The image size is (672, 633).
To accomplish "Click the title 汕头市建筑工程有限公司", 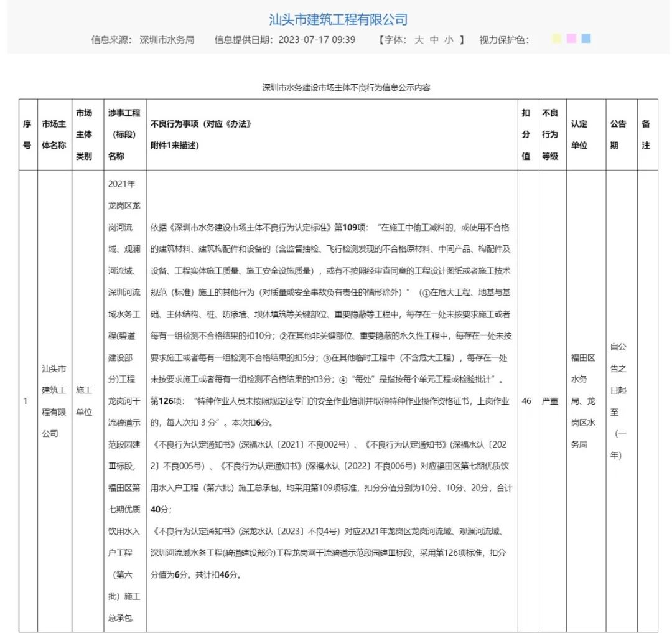I will click(x=338, y=19).
